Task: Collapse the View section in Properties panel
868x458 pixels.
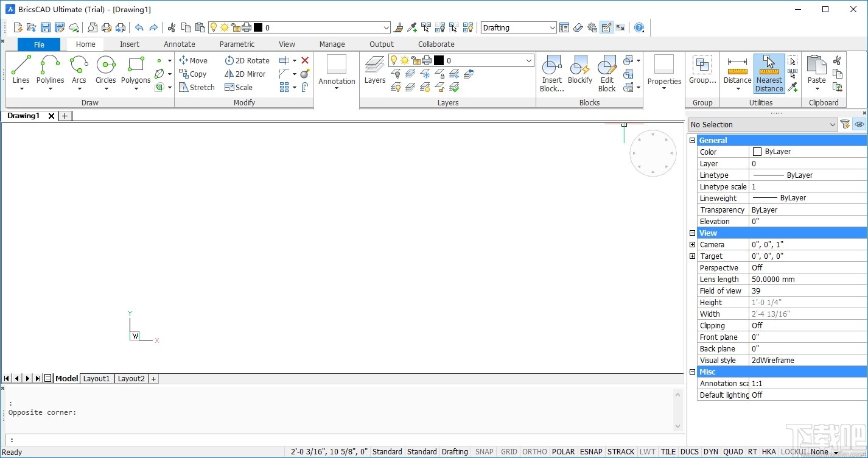Action: (692, 233)
